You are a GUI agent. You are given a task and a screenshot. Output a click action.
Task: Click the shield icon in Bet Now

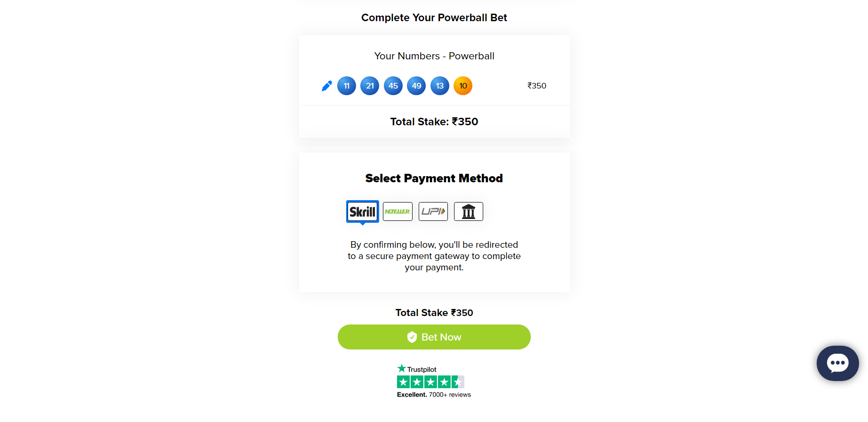click(412, 337)
